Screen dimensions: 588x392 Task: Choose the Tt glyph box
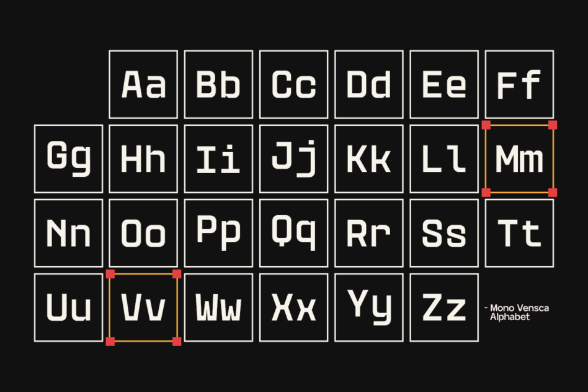[x=519, y=233]
